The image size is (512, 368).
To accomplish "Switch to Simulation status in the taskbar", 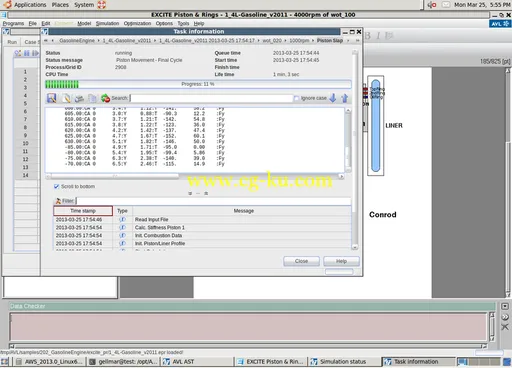I will pos(345,362).
